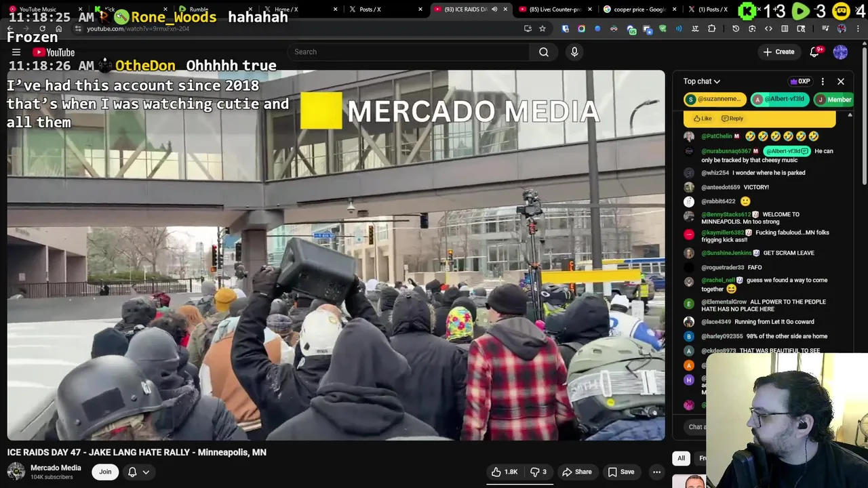This screenshot has width=868, height=488.
Task: Open the account avatar menu
Action: [x=840, y=52]
